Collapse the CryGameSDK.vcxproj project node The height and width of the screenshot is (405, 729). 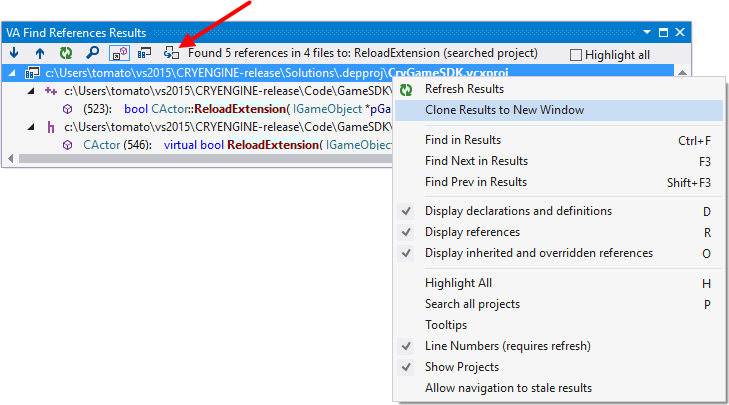point(13,74)
